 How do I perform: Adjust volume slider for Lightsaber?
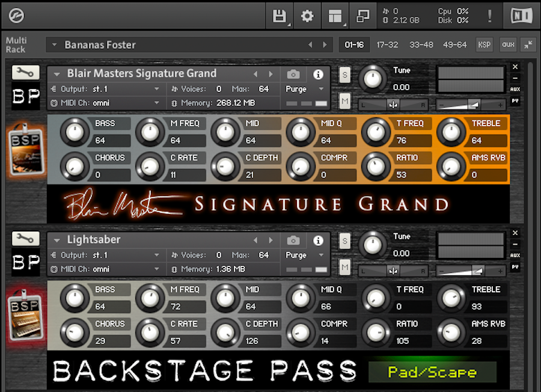[471, 271]
